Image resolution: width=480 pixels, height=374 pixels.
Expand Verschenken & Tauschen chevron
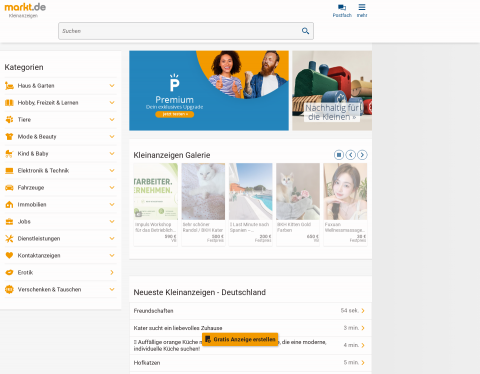112,290
